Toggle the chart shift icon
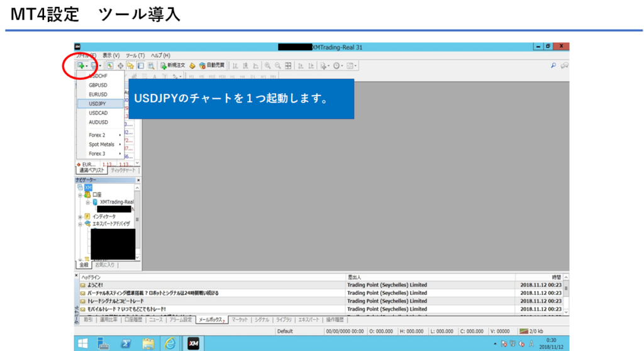Screen dimensions: 644x351 click(311, 65)
